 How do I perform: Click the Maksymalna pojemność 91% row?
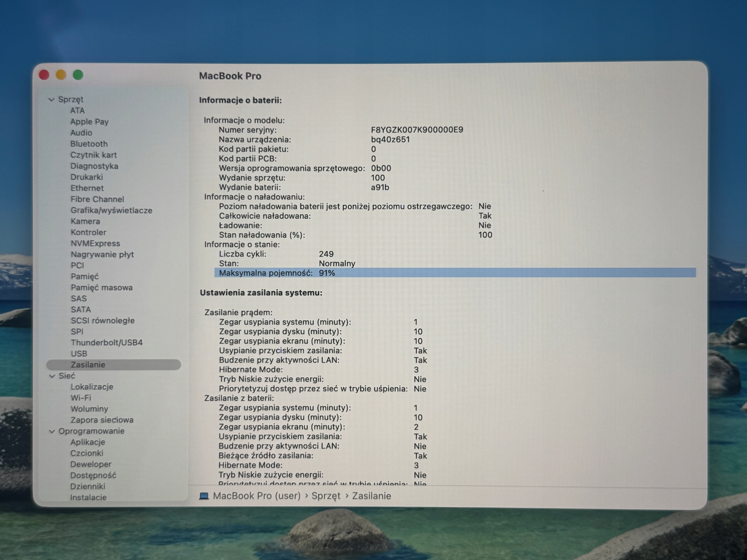coord(455,273)
